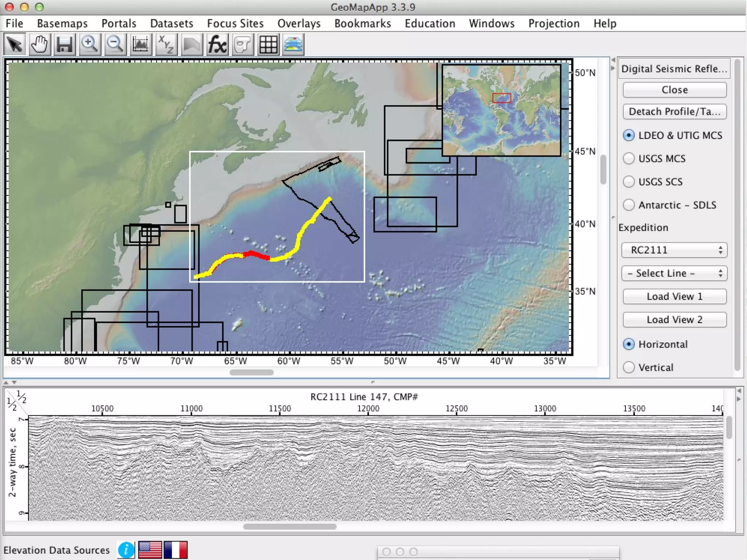Toggle the graticule grid icon

[x=268, y=45]
